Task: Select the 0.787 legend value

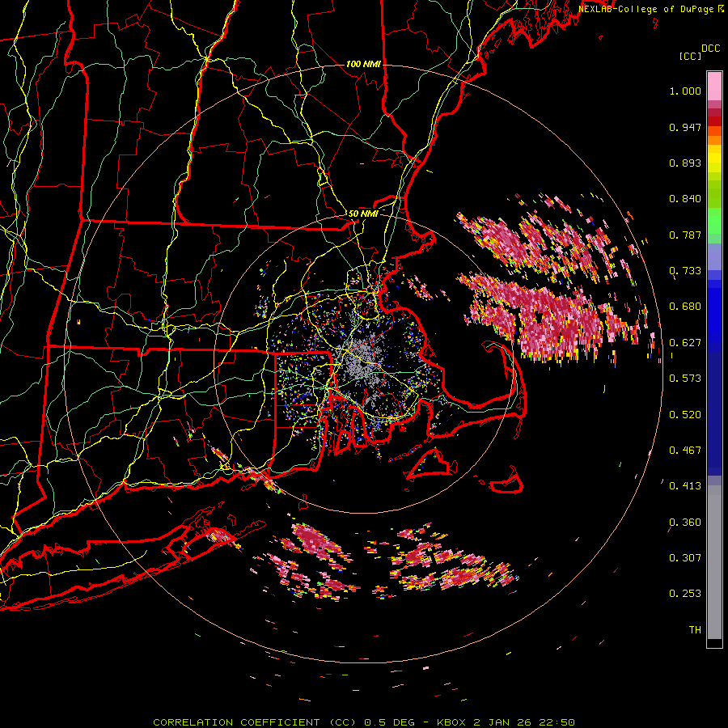Action: [685, 235]
